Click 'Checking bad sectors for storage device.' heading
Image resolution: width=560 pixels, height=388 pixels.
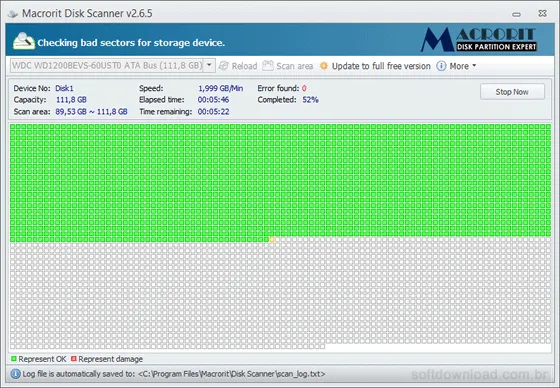coord(131,43)
